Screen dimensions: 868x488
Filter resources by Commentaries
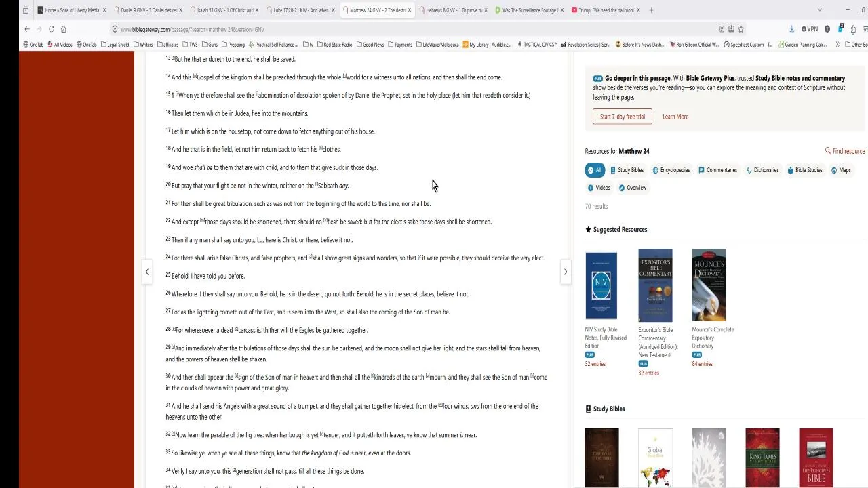pos(717,170)
